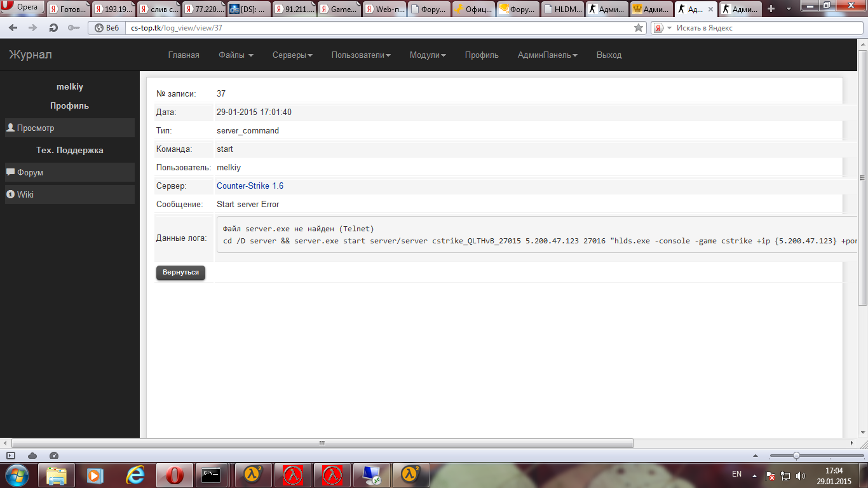Viewport: 868px width, 488px height.
Task: Click the browser reload button
Action: pyautogui.click(x=53, y=28)
